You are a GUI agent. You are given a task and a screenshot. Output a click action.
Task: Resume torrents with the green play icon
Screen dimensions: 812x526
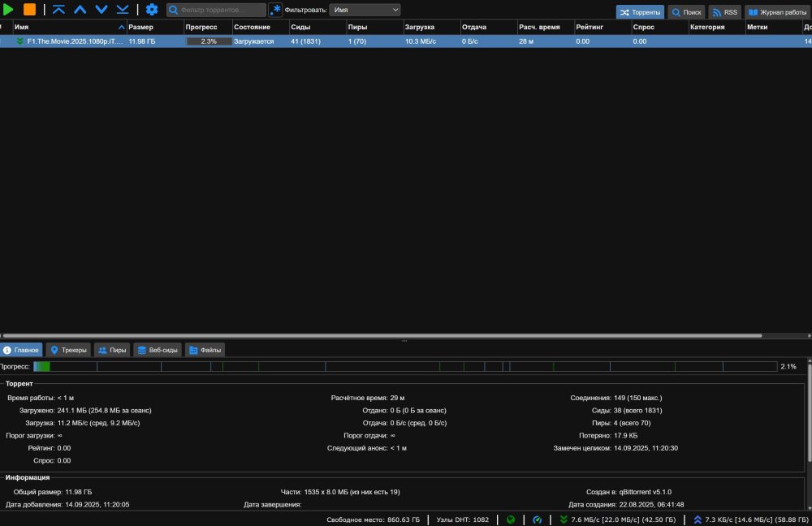[x=8, y=9]
